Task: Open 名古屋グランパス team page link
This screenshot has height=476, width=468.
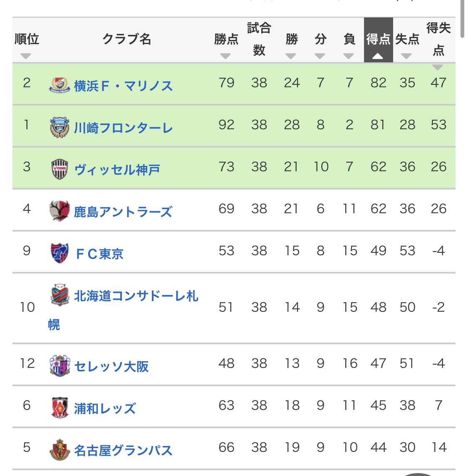Action: pyautogui.click(x=123, y=451)
